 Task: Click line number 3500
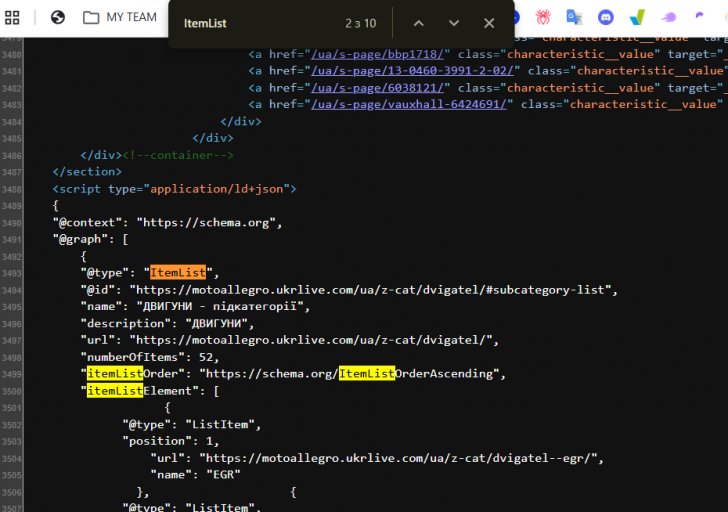coord(12,391)
